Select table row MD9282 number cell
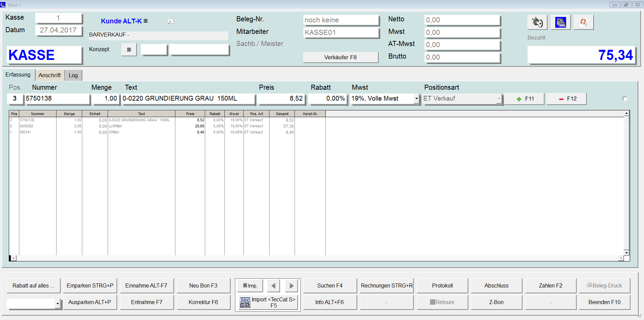 (x=38, y=126)
